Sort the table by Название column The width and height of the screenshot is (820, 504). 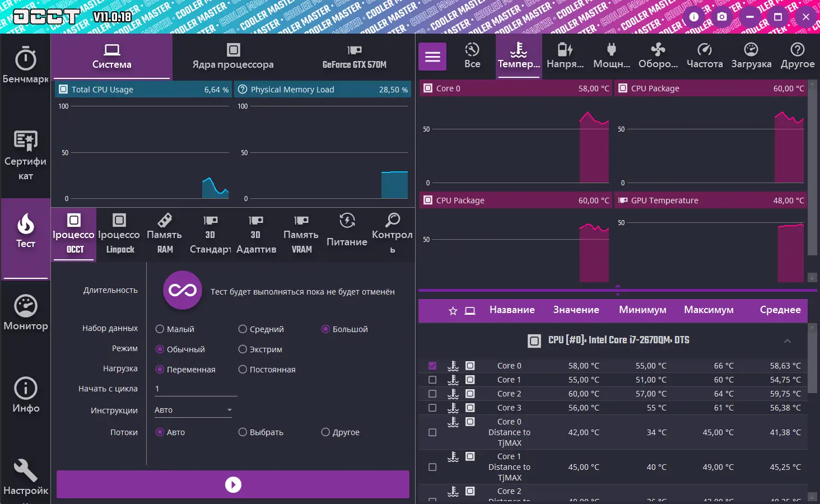point(512,310)
